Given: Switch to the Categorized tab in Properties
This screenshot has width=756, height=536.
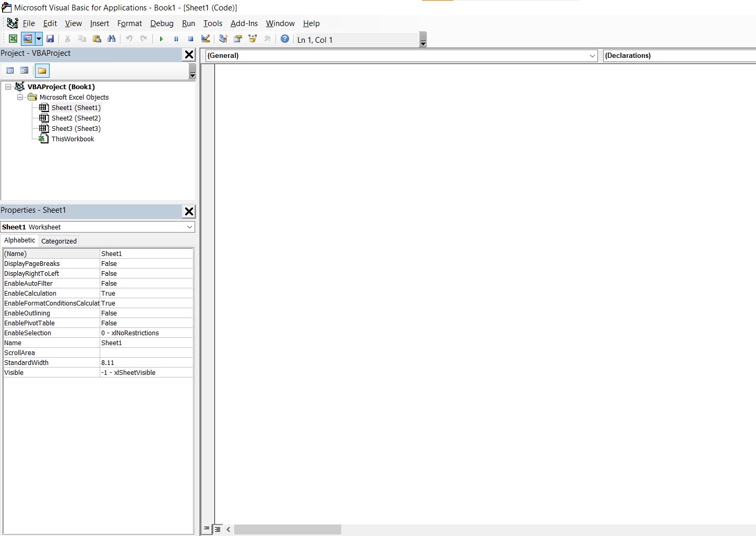Looking at the screenshot, I should [58, 240].
